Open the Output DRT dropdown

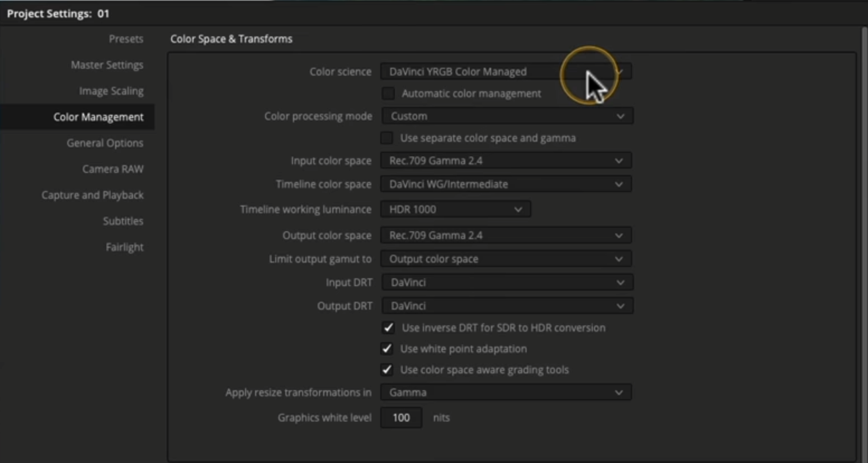tap(507, 306)
